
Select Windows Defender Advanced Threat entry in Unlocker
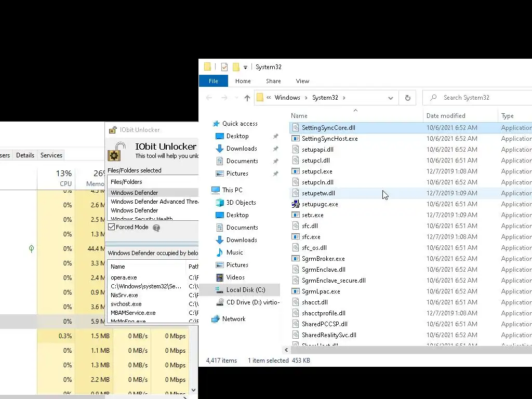(154, 202)
